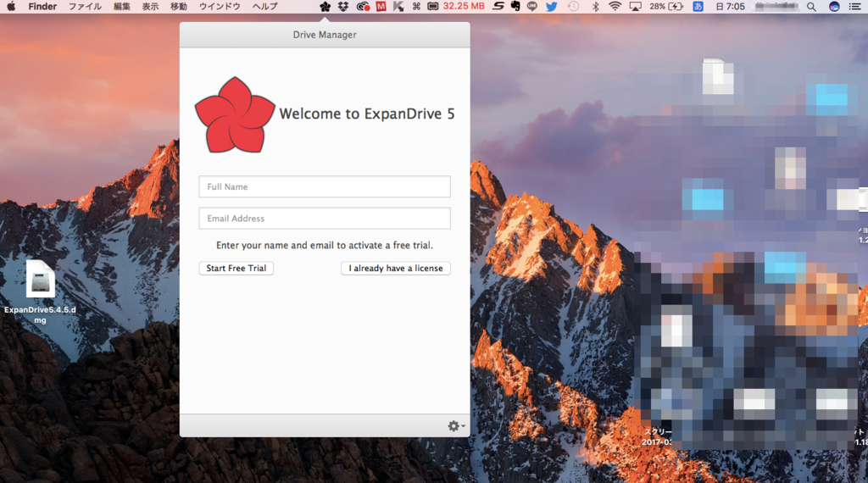This screenshot has width=868, height=483.
Task: Click the Start Free Trial button
Action: 236,269
